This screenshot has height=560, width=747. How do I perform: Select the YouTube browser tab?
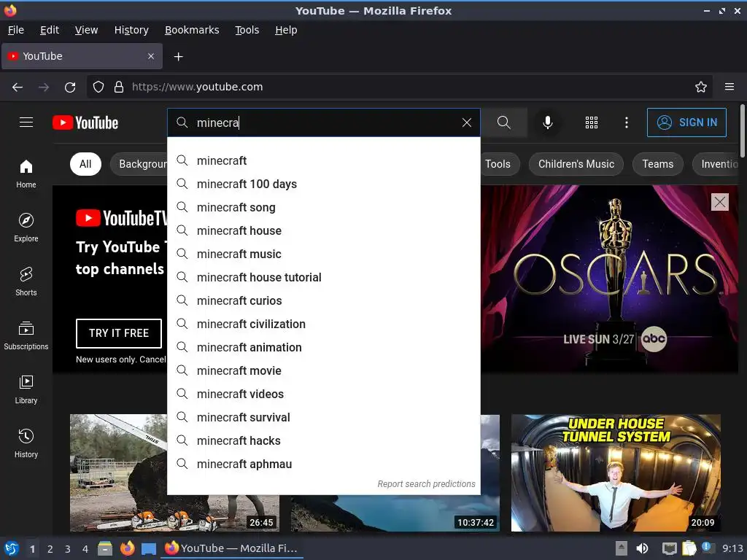[82, 56]
